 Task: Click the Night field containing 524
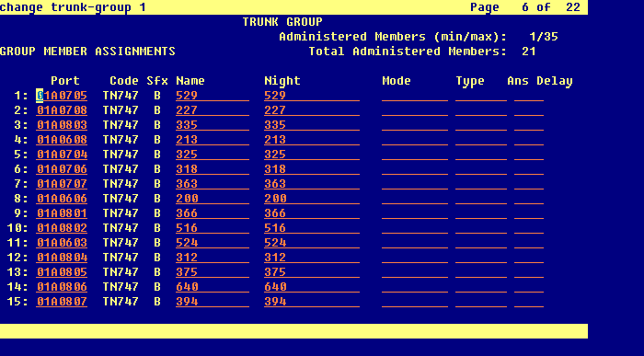pos(312,243)
